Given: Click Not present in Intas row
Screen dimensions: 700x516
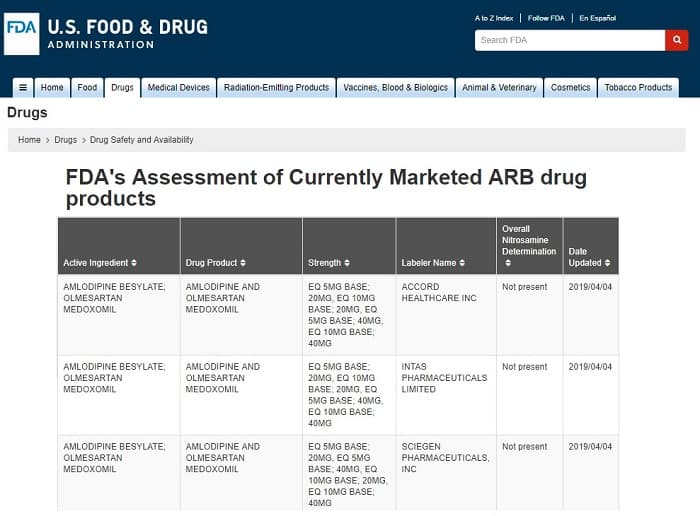Looking at the screenshot, I should click(x=525, y=366).
